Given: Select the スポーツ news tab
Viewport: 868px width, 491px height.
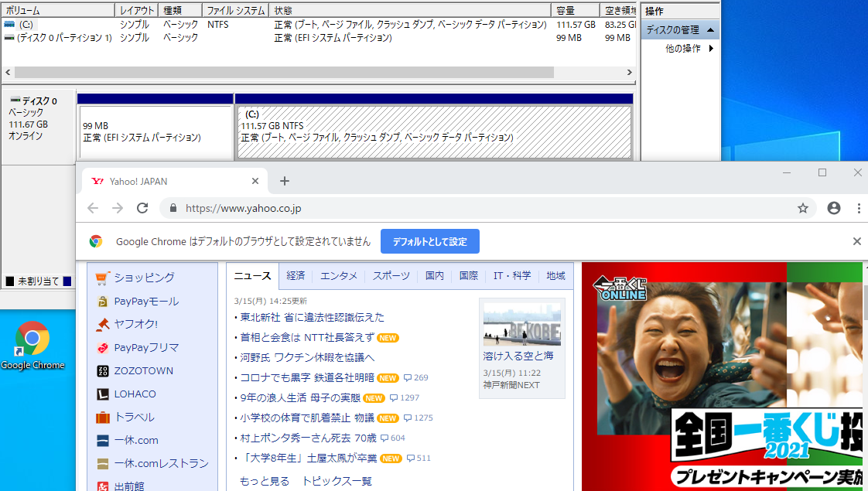Looking at the screenshot, I should coord(391,276).
